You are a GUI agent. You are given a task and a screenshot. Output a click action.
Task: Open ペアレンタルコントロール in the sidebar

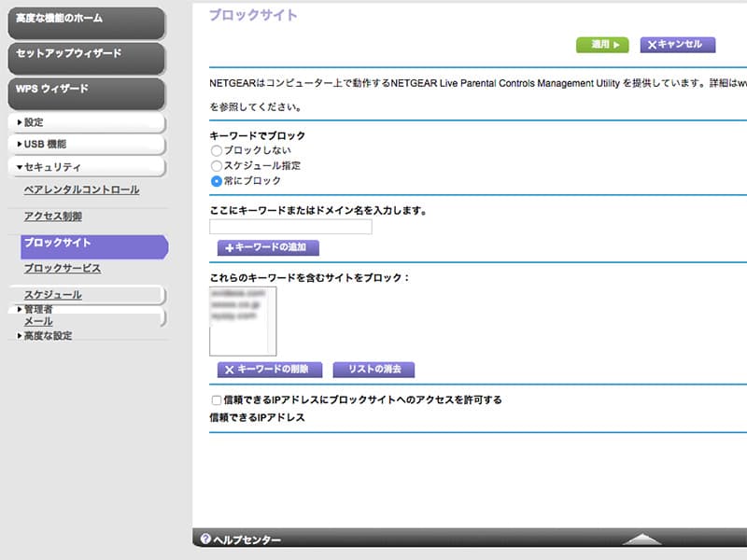coord(81,189)
